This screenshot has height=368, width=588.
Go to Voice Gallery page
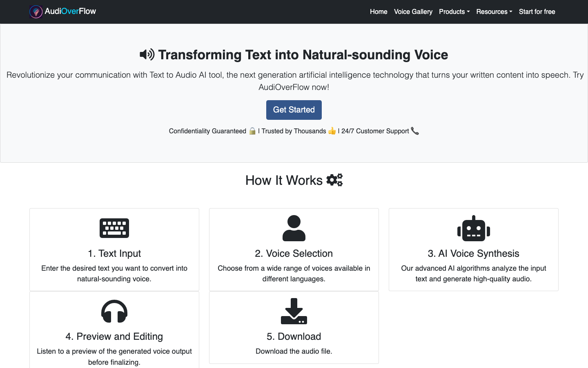pos(413,12)
